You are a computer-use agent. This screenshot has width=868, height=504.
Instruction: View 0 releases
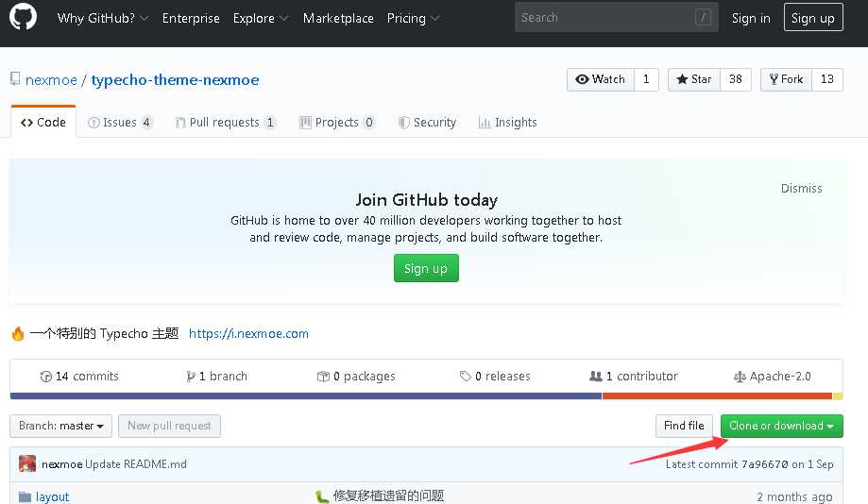495,377
